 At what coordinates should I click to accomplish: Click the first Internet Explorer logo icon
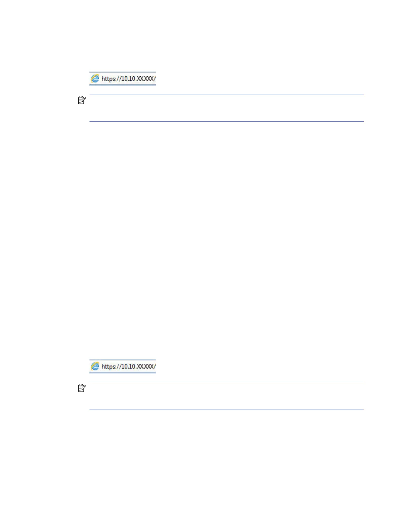95,79
